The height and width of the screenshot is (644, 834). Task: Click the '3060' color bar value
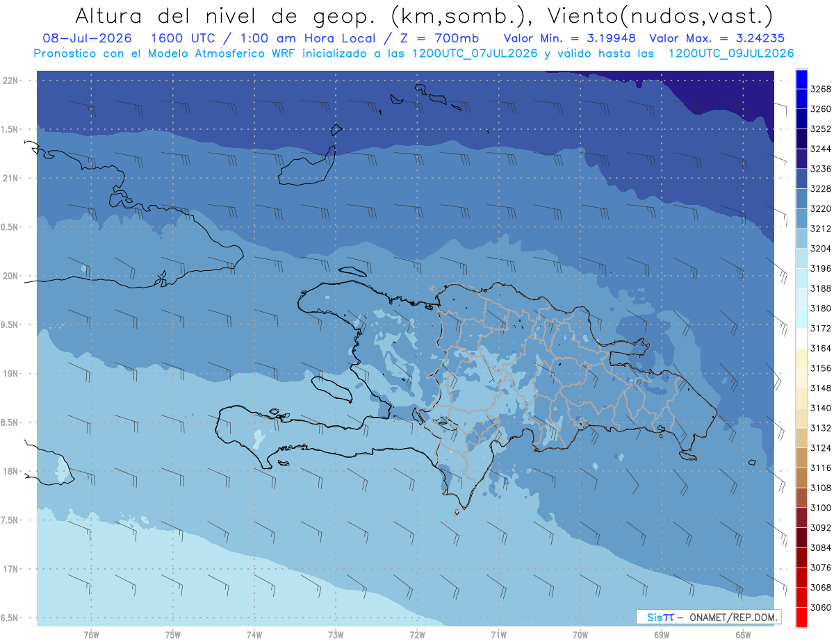(821, 607)
